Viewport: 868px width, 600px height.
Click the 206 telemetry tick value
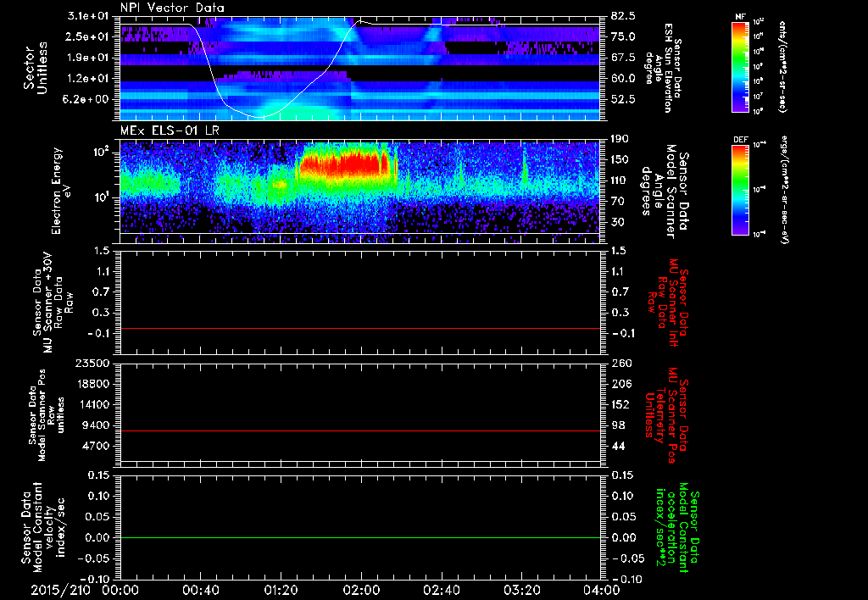(620, 384)
